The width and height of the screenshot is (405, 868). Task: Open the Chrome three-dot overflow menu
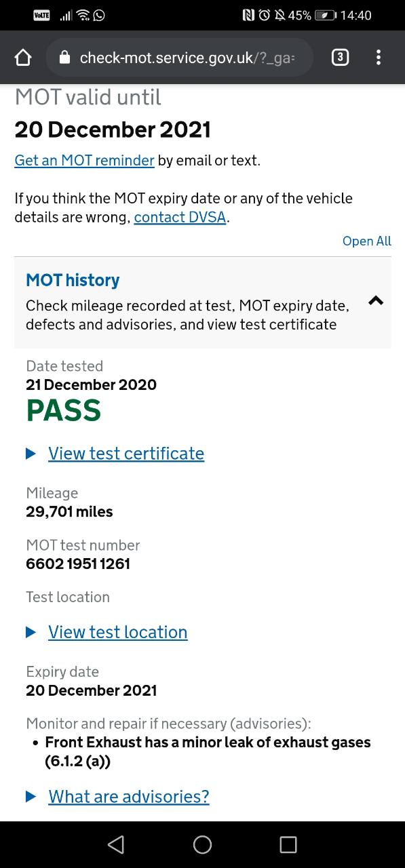(379, 58)
